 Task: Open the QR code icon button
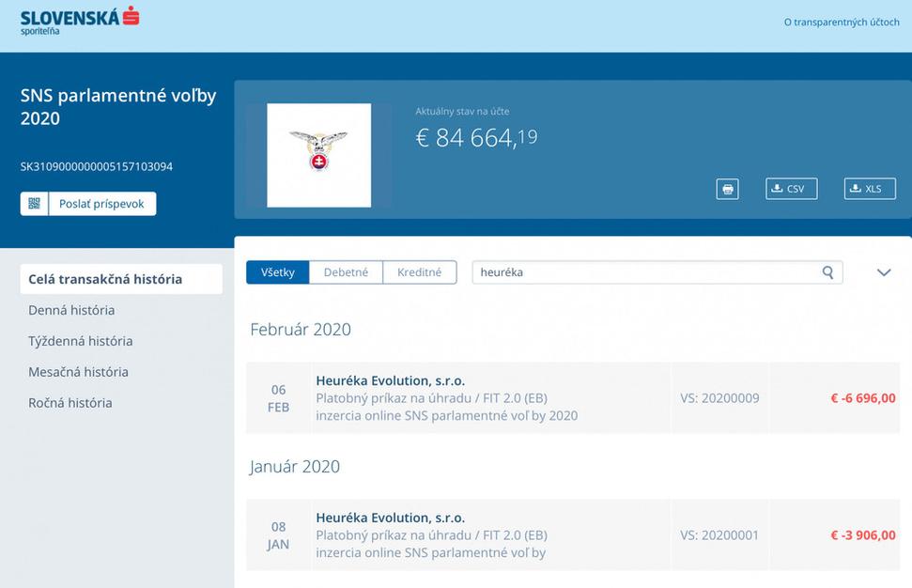(35, 204)
